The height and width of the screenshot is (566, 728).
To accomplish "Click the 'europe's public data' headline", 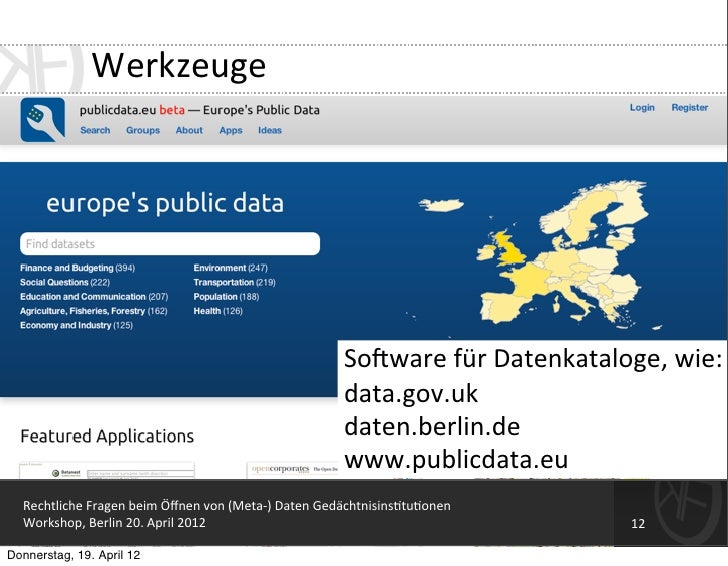I will click(x=165, y=203).
